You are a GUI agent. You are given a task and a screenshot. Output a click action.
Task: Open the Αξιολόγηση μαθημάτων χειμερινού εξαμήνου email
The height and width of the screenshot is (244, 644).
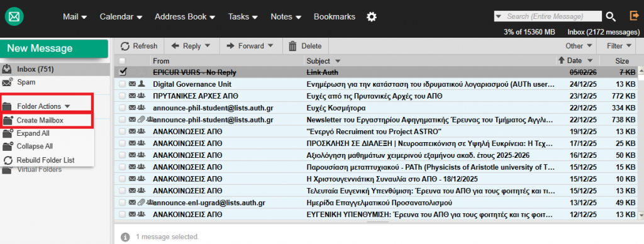pyautogui.click(x=418, y=155)
